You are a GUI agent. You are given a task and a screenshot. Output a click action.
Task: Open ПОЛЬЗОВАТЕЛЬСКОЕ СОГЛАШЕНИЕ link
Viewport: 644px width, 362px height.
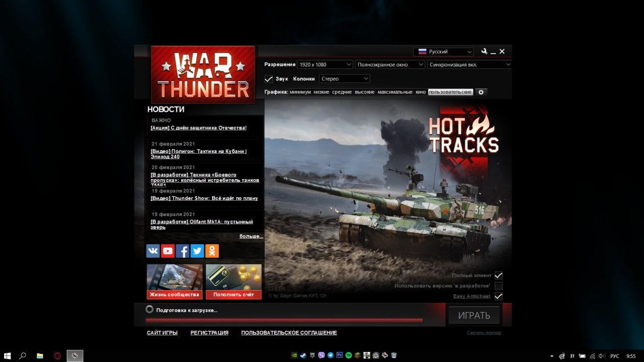289,333
